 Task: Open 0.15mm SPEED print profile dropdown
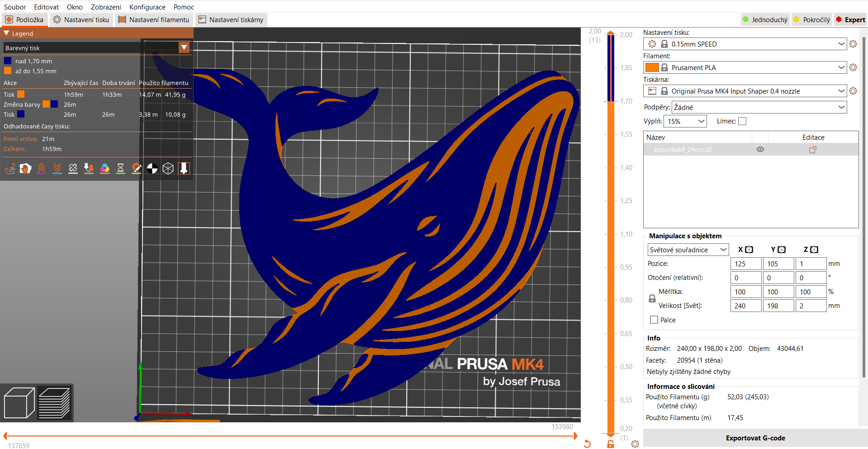point(745,44)
